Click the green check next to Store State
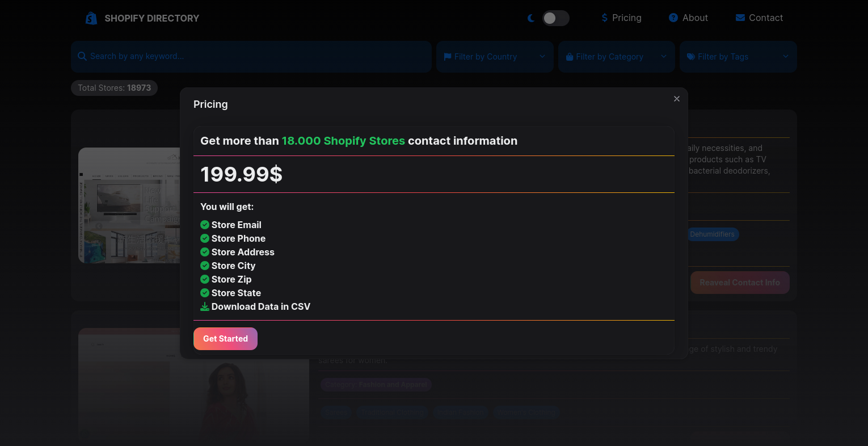868x446 pixels. tap(205, 293)
